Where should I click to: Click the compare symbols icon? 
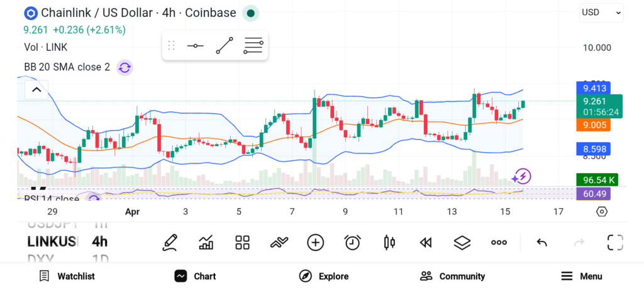click(279, 242)
